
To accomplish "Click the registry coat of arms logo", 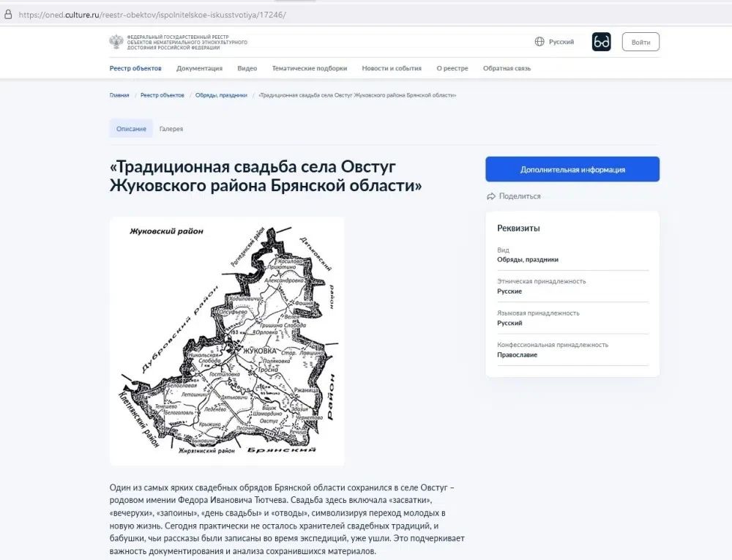I will (x=116, y=42).
